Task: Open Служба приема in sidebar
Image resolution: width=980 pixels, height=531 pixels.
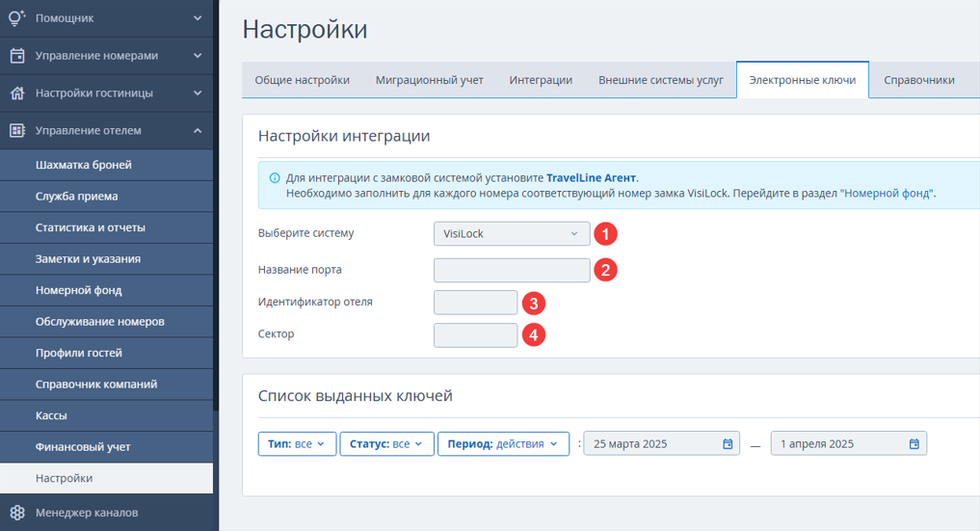Action: point(106,197)
